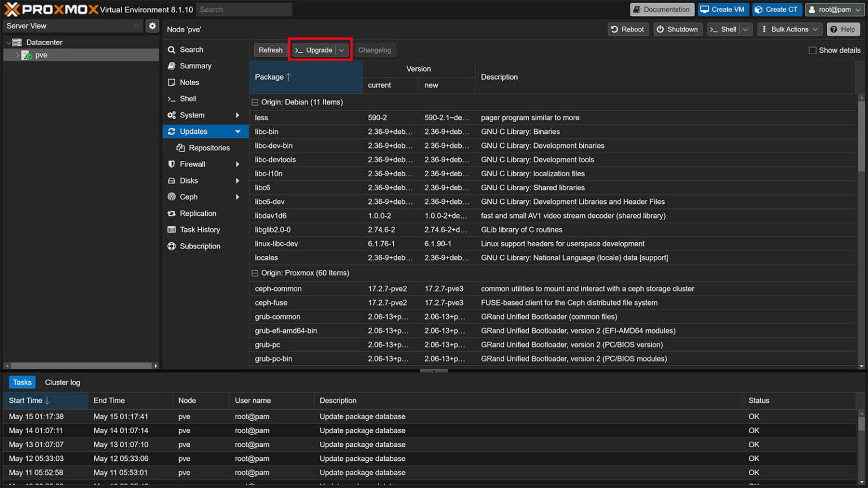Enable the Show details checkbox
This screenshot has height=488, width=868.
click(812, 50)
